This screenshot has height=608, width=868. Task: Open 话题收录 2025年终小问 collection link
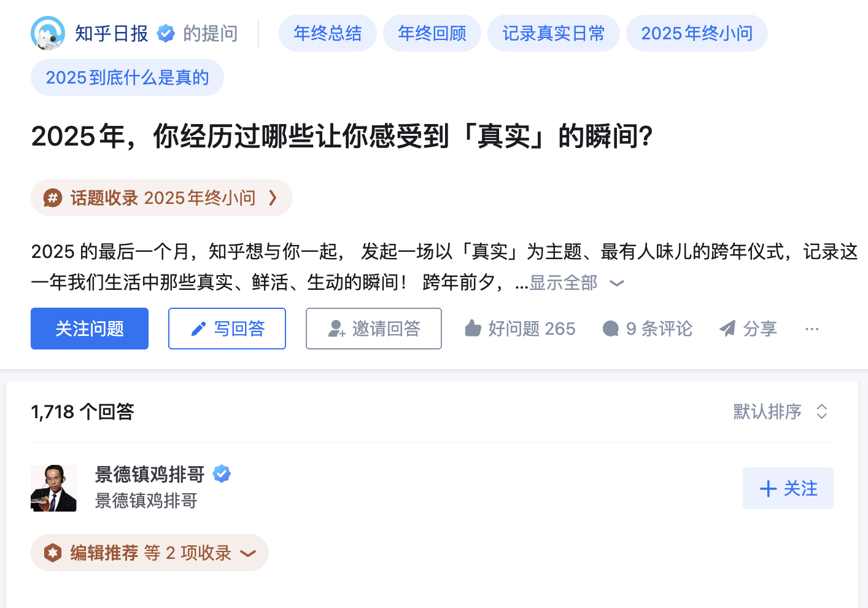coord(162,198)
